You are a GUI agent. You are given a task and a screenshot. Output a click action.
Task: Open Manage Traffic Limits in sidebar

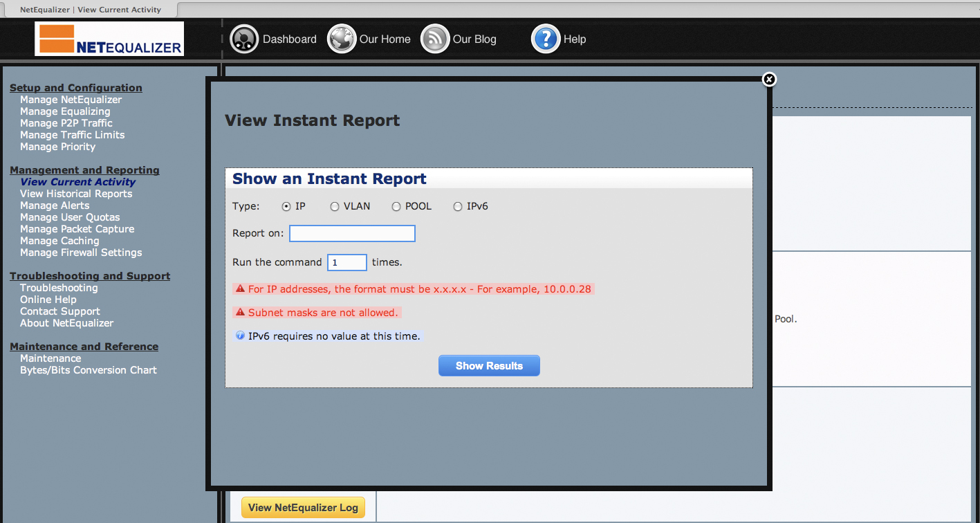pos(72,135)
